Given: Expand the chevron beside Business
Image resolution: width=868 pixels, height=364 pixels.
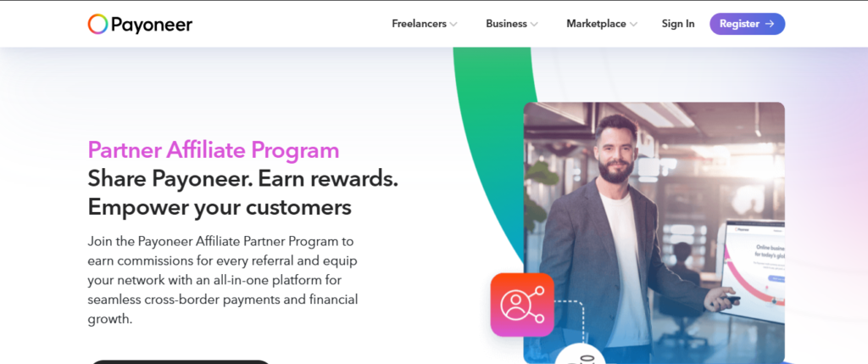Looking at the screenshot, I should pyautogui.click(x=534, y=25).
